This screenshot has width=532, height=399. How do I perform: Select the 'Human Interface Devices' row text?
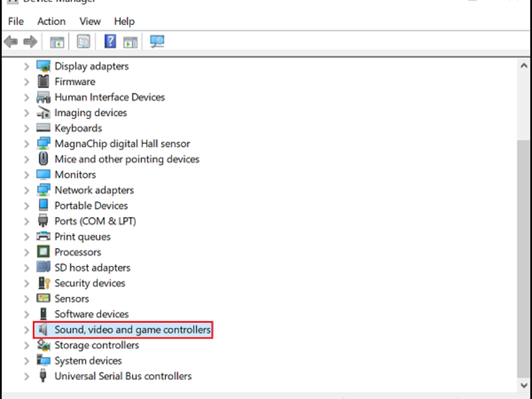(110, 97)
